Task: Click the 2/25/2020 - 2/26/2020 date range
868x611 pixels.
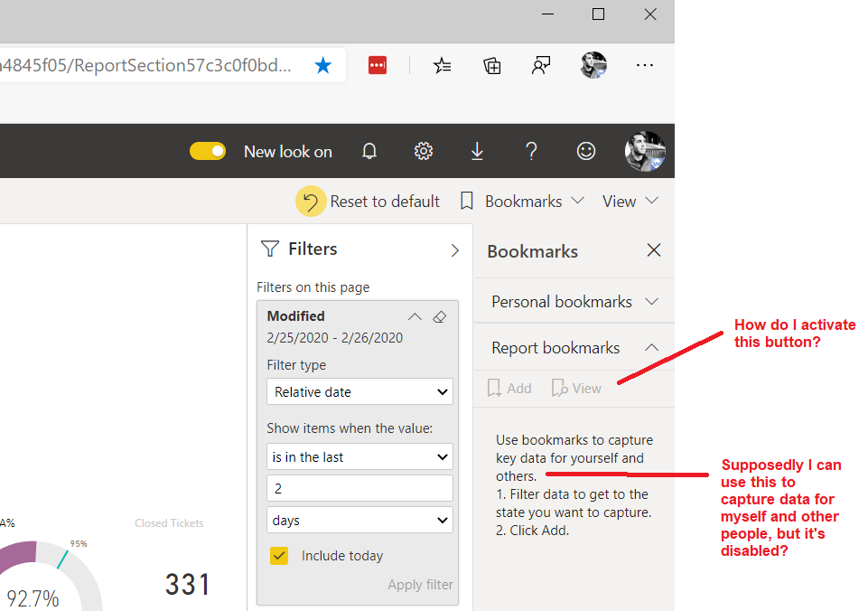Action: [x=335, y=338]
